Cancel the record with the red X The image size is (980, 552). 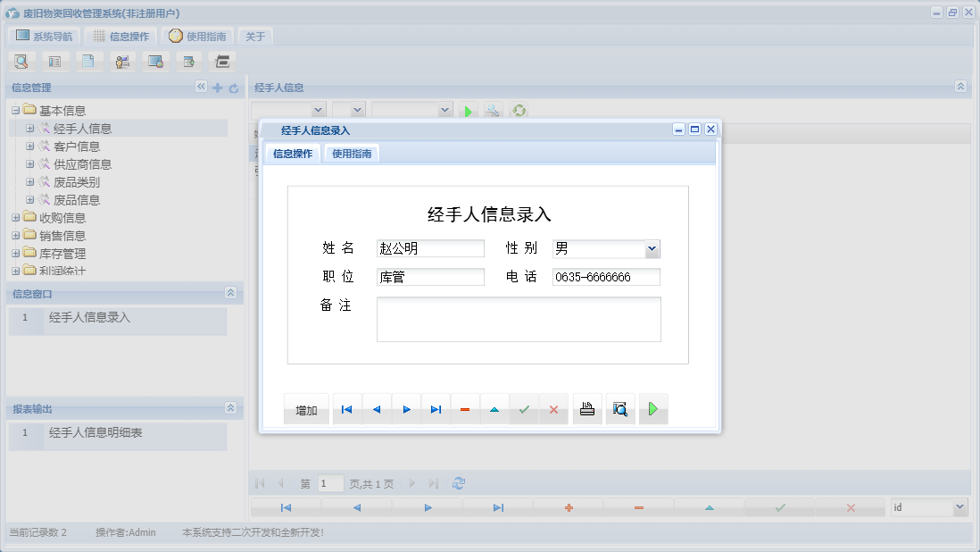click(553, 408)
